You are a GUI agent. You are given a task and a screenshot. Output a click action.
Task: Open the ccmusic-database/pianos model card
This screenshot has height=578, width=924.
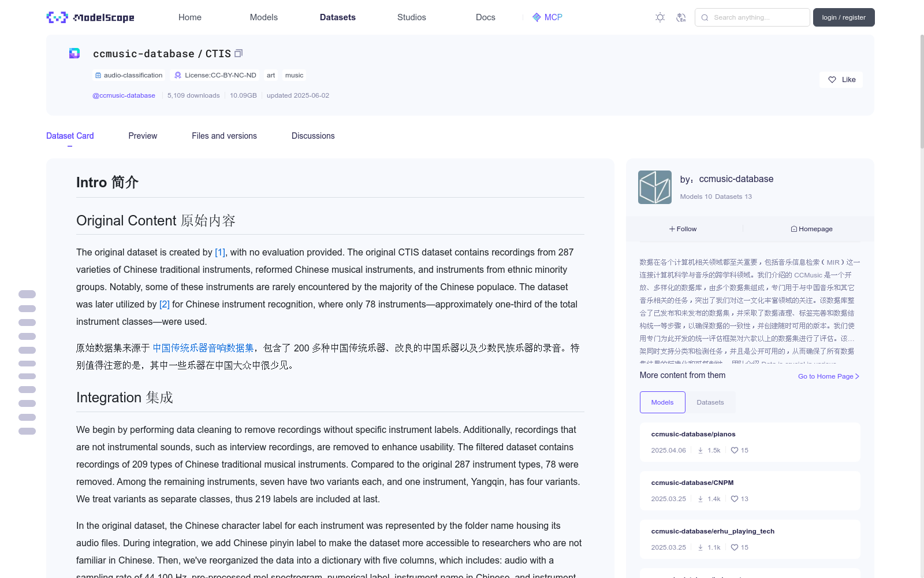pos(750,442)
